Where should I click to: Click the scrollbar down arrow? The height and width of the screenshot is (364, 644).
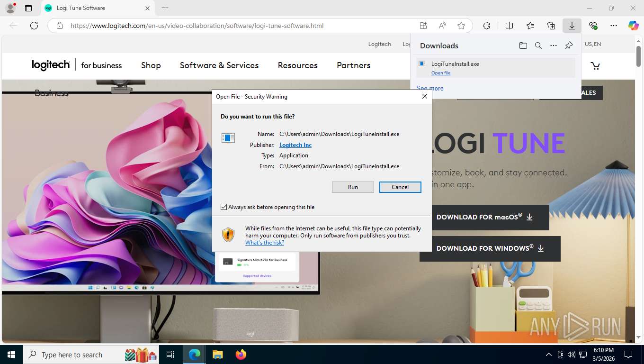coord(638,337)
